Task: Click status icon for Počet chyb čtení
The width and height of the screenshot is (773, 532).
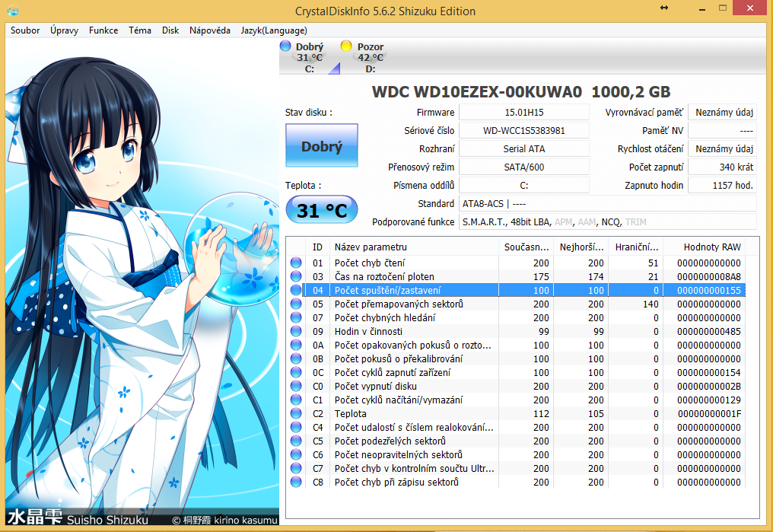Action: click(296, 263)
